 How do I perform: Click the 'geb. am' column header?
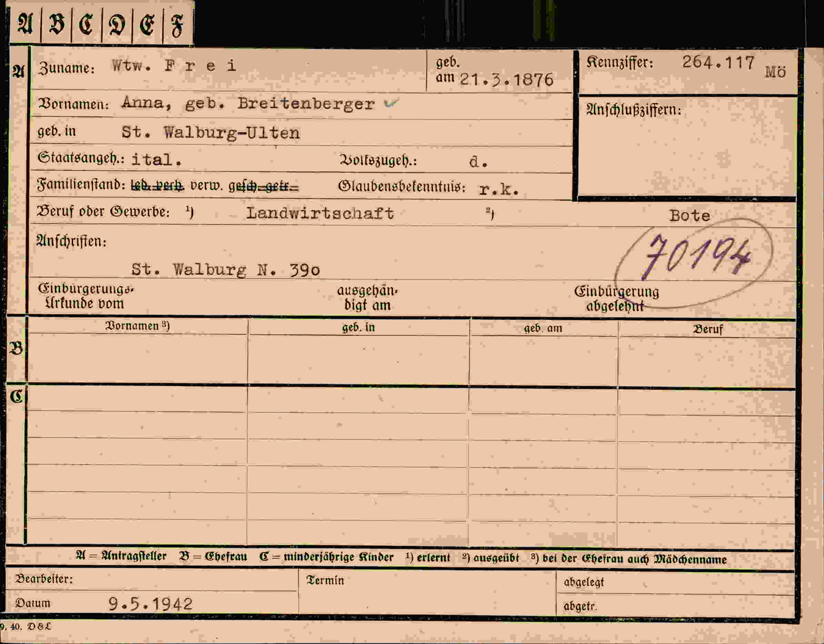[x=543, y=329]
